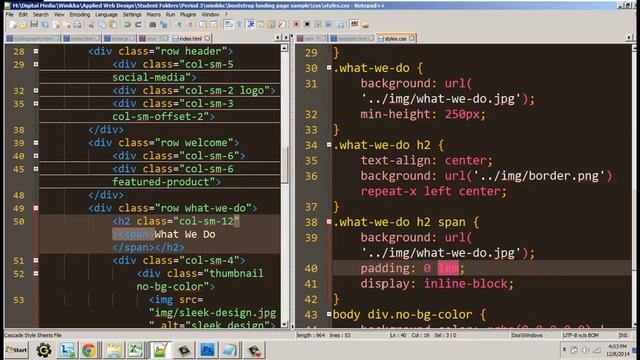640x360 pixels.
Task: Click the Print toolbar icon
Action: [77, 24]
